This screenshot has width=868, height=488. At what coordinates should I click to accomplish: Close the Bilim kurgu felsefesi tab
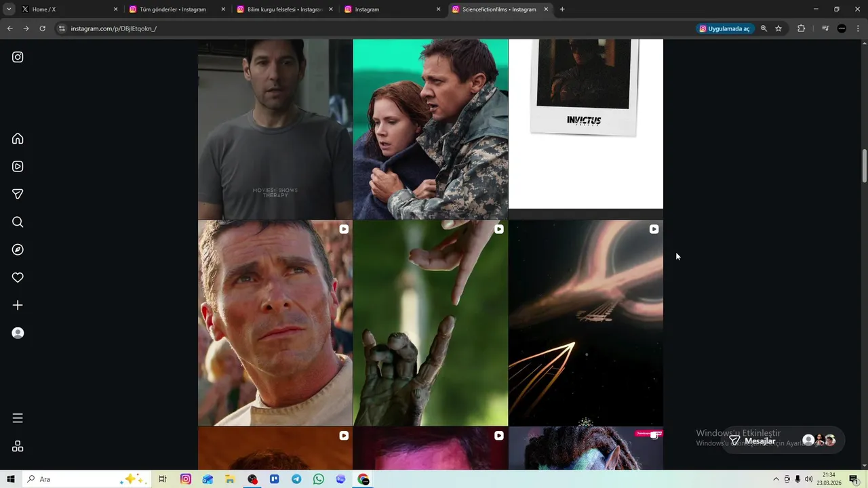coord(331,9)
